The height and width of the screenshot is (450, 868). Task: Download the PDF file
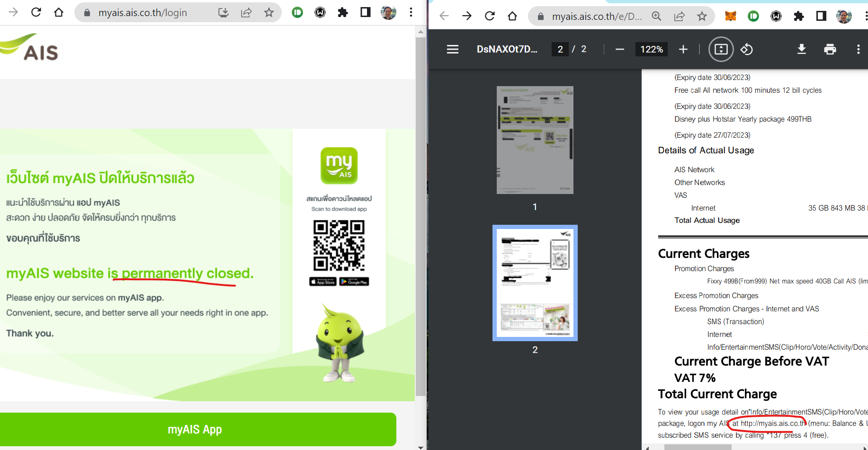click(802, 49)
